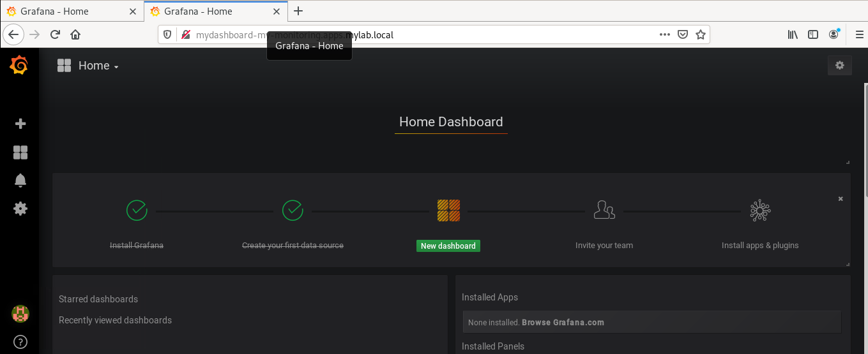Go forward in browser history
868x354 pixels.
tap(34, 34)
